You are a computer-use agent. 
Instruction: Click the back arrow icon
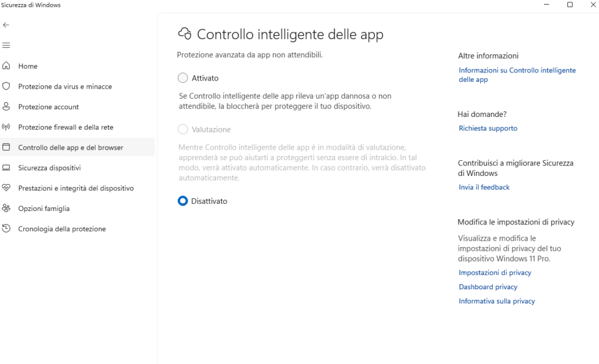6,25
